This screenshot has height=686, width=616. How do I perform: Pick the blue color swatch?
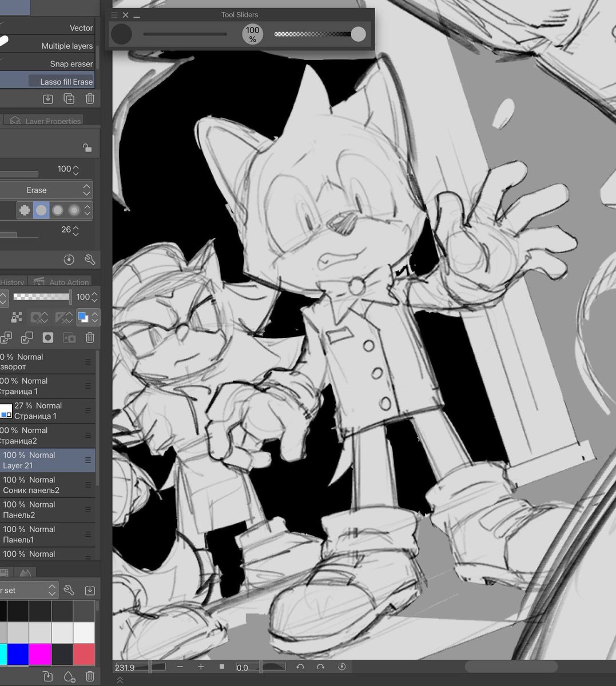pyautogui.click(x=18, y=655)
